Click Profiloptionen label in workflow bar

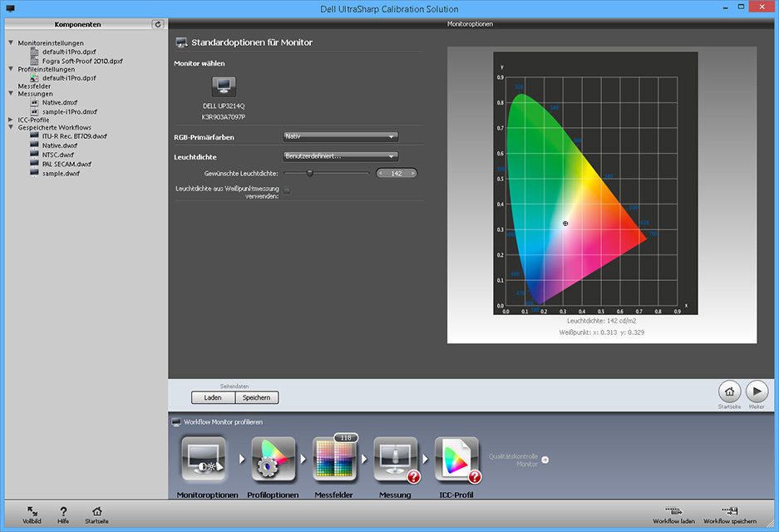click(x=273, y=495)
